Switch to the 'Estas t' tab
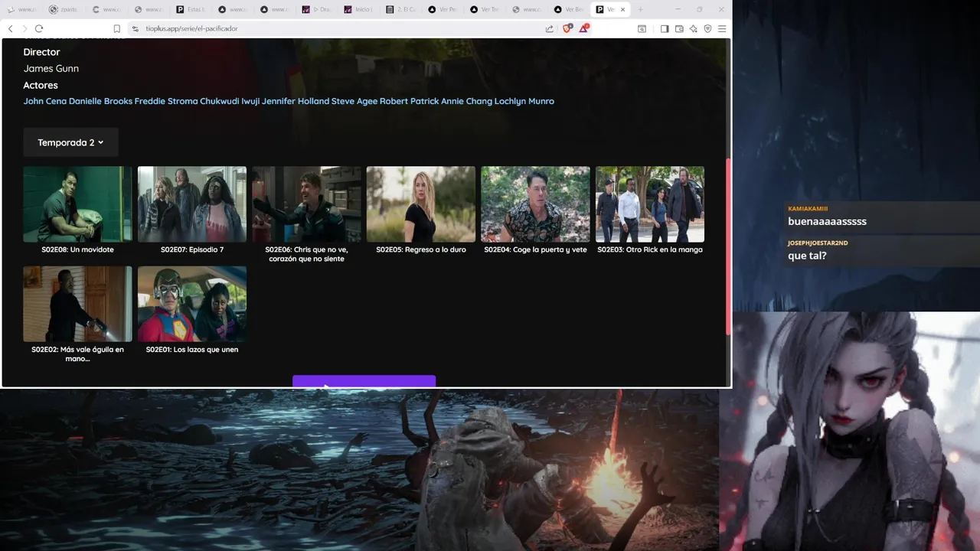 click(191, 9)
